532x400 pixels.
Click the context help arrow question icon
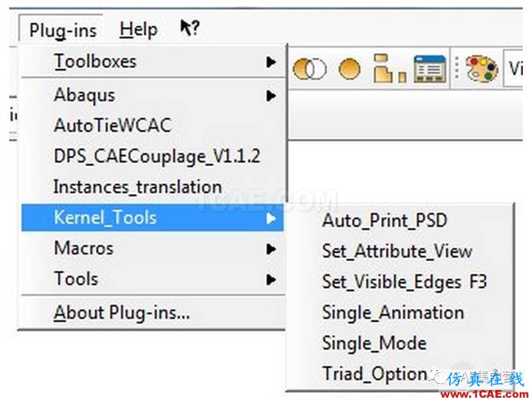point(189,28)
